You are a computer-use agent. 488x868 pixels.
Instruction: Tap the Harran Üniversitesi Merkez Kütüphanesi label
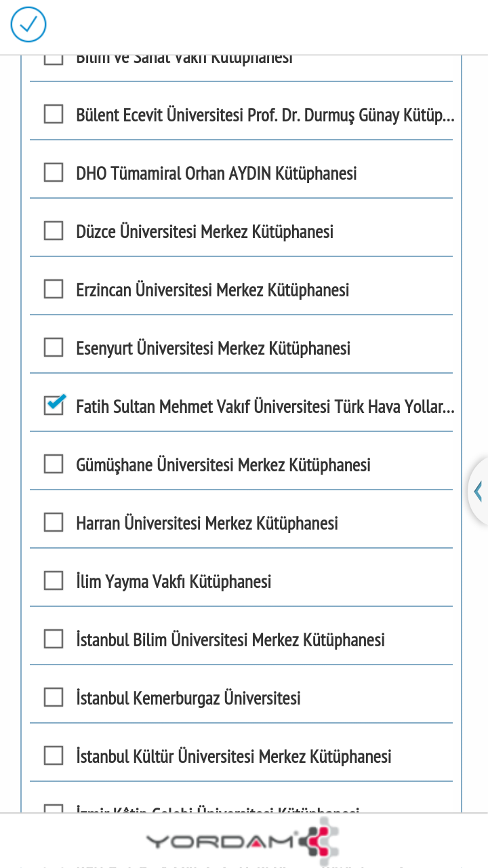coord(207,524)
